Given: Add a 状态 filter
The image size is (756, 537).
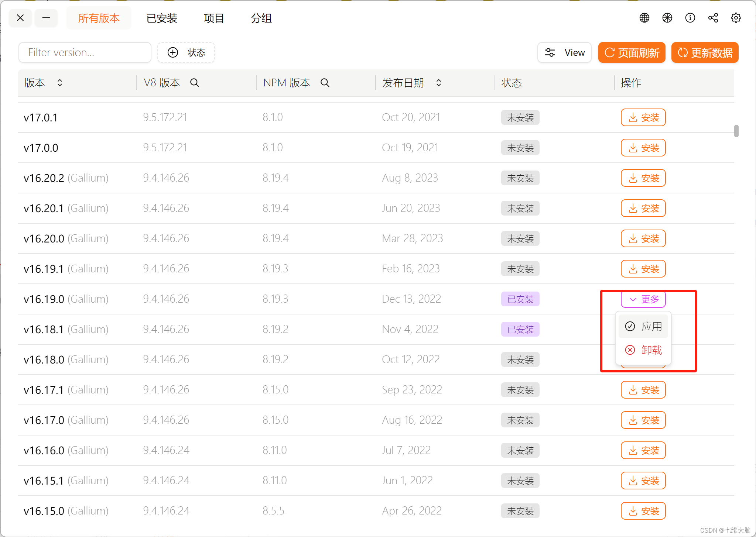Looking at the screenshot, I should coord(186,52).
